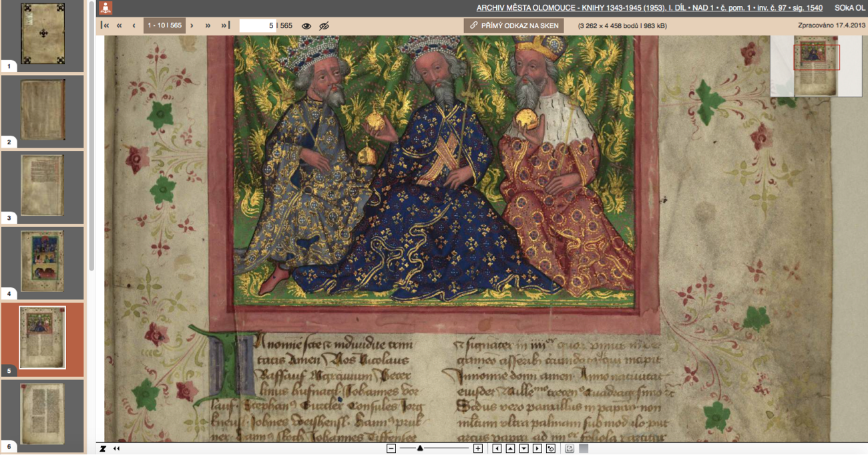Open thumbnail of page 4
Image resolution: width=868 pixels, height=455 pixels.
pos(43,261)
